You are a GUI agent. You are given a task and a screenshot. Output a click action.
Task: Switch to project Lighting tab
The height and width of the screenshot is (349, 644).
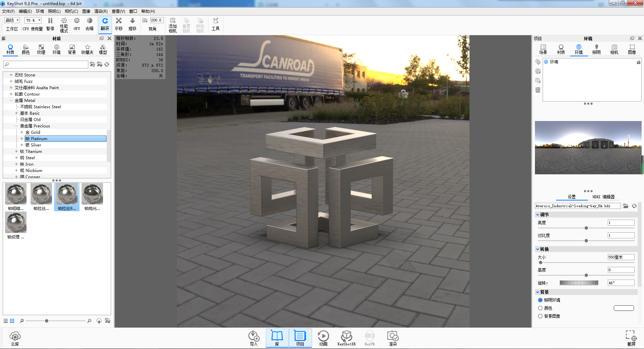[596, 49]
